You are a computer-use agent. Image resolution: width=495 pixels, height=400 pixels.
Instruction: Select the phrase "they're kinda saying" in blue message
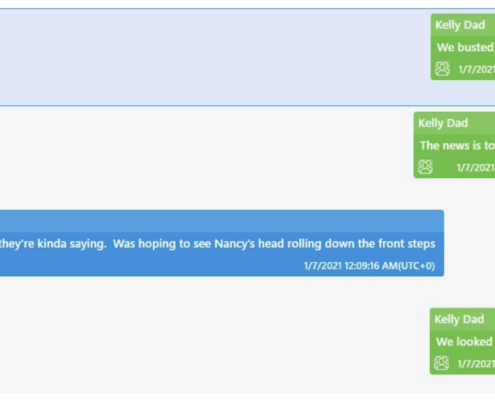pyautogui.click(x=53, y=244)
